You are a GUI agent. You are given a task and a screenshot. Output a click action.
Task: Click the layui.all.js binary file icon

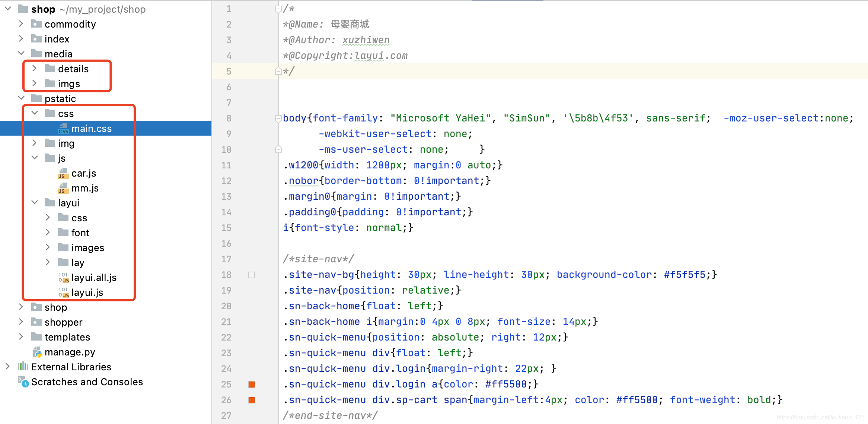pos(63,278)
